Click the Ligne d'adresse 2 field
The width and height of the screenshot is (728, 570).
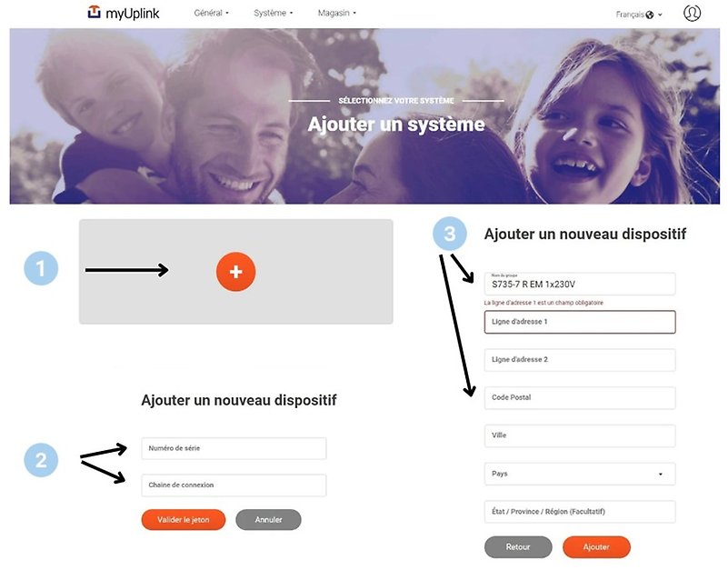click(x=580, y=360)
